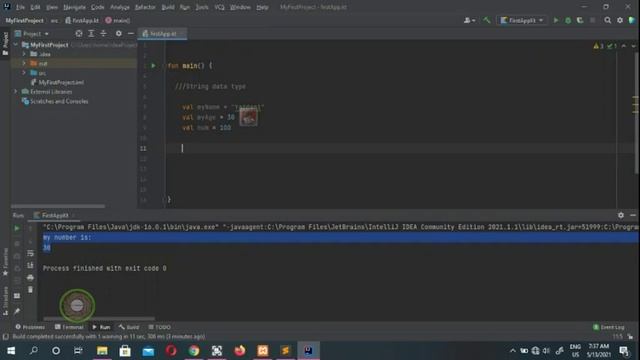The image size is (640, 360).
Task: Click scroll-to-end icon in Run console sidebar
Action: tap(30, 265)
